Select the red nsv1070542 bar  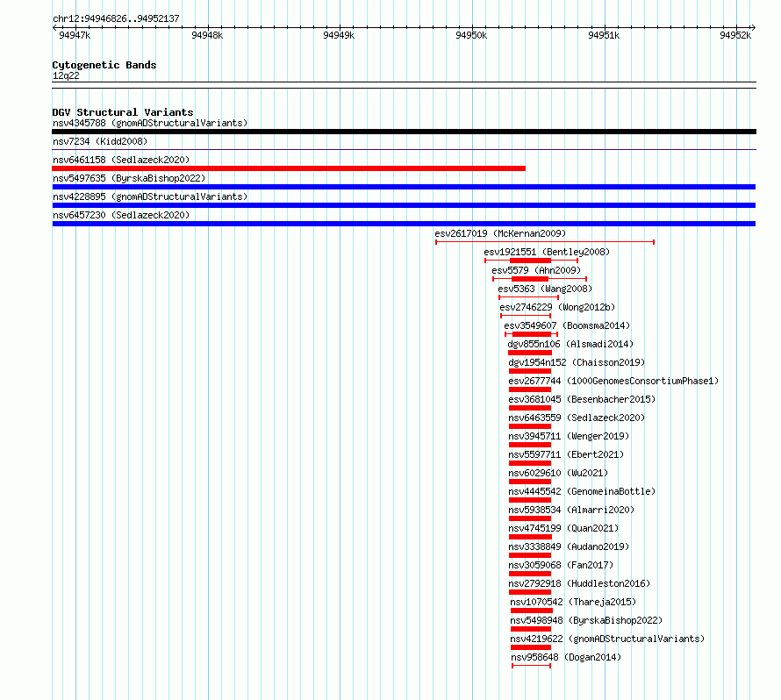pyautogui.click(x=532, y=611)
